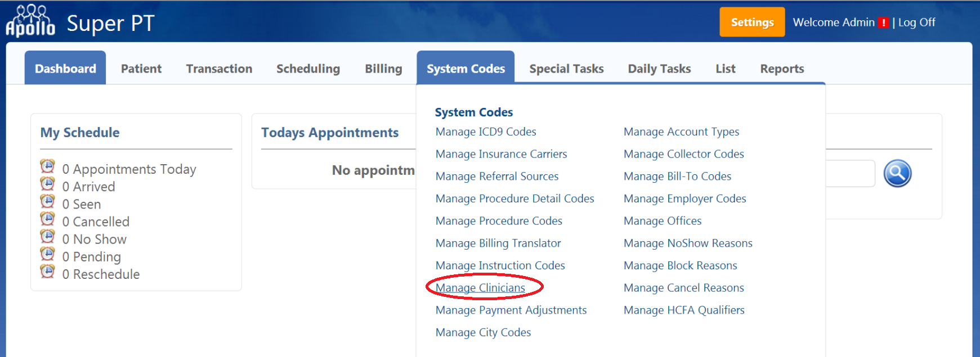The height and width of the screenshot is (357, 980).
Task: Log off from the application
Action: tap(916, 22)
